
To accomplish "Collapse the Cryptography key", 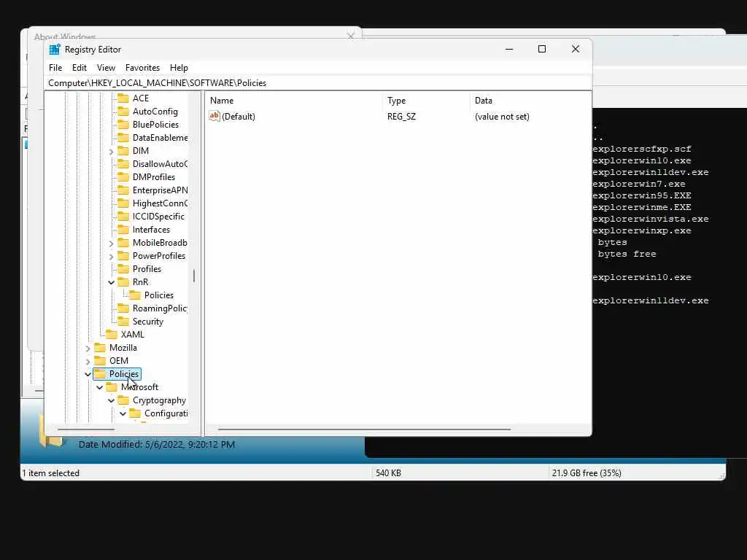I will tap(111, 400).
